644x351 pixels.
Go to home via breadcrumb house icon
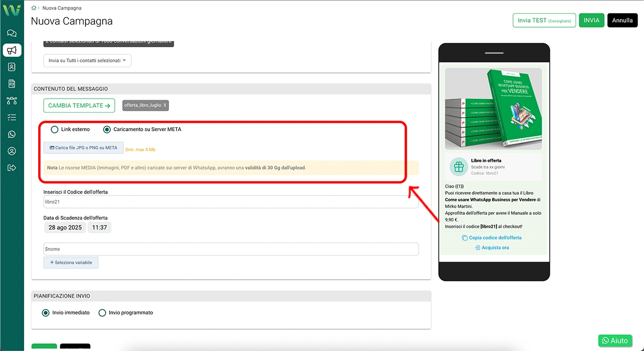(x=34, y=8)
